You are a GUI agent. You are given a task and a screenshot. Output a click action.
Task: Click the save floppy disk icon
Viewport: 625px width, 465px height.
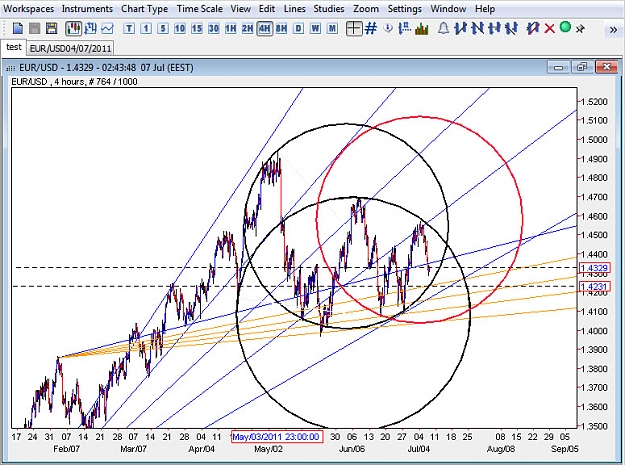pyautogui.click(x=51, y=29)
